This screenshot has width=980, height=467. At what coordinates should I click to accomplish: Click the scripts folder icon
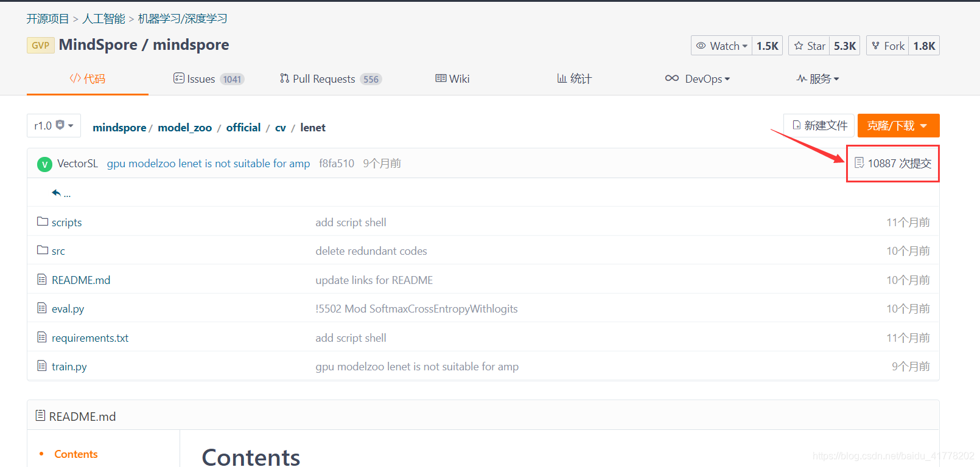point(43,221)
